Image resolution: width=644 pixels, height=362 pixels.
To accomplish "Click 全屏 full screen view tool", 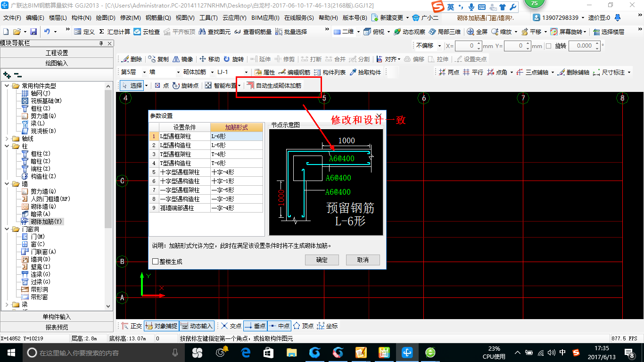I will 477,32.
